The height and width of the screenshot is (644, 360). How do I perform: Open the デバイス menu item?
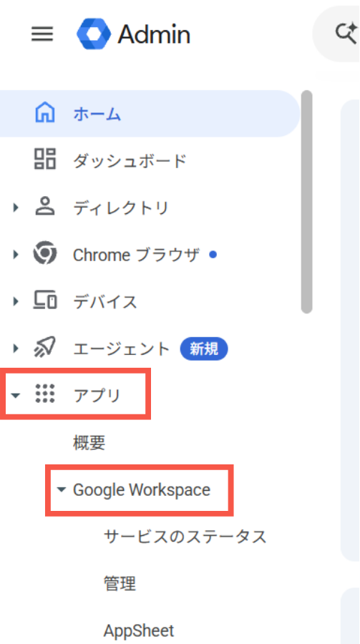coord(105,302)
